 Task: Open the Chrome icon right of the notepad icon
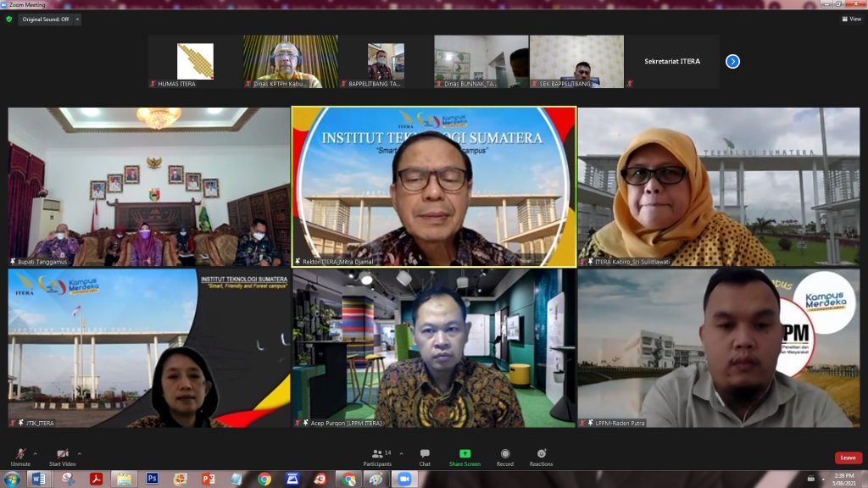click(264, 480)
